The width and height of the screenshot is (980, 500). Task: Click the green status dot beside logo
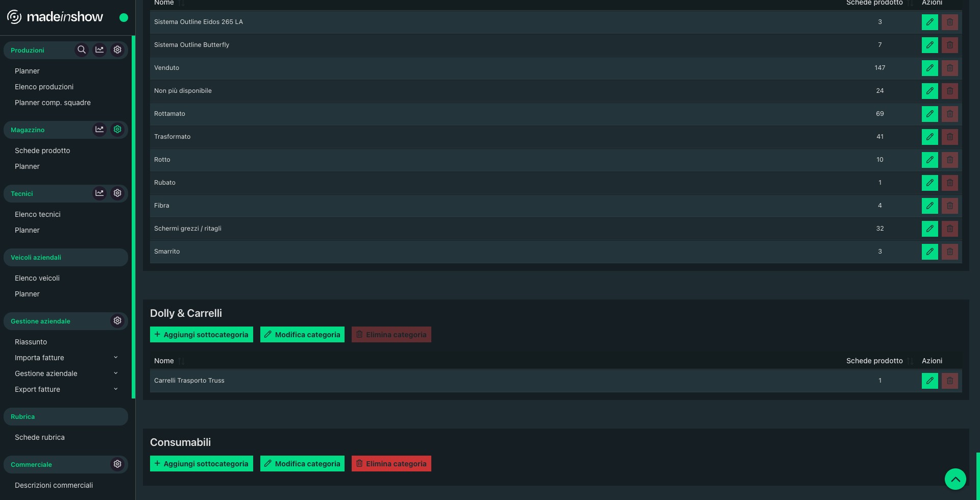tap(124, 17)
